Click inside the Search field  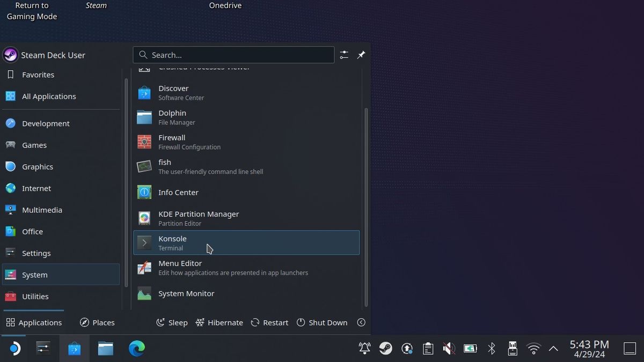tap(233, 55)
